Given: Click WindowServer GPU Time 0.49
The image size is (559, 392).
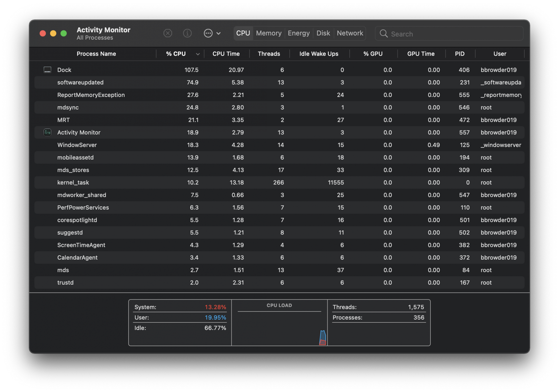Looking at the screenshot, I should click(434, 145).
